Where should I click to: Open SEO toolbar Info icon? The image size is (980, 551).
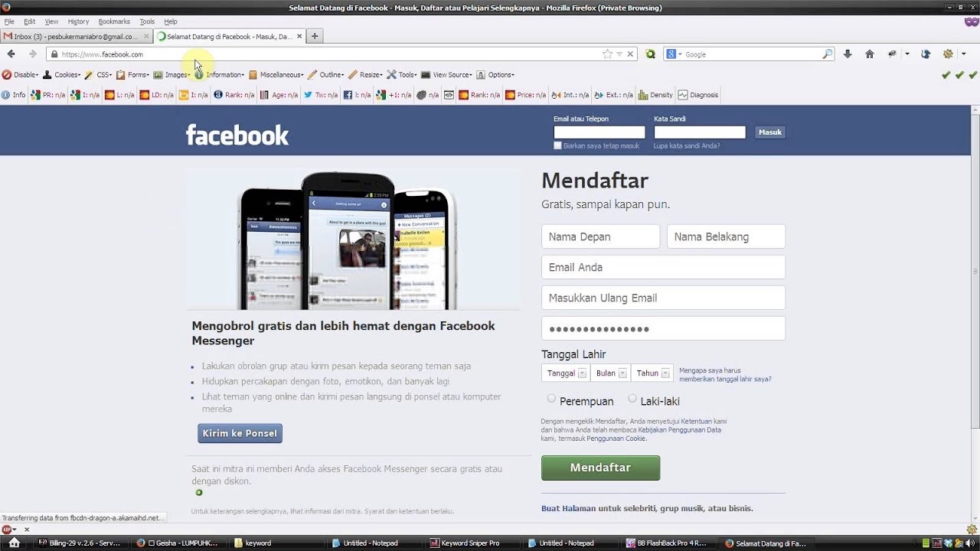(x=14, y=95)
